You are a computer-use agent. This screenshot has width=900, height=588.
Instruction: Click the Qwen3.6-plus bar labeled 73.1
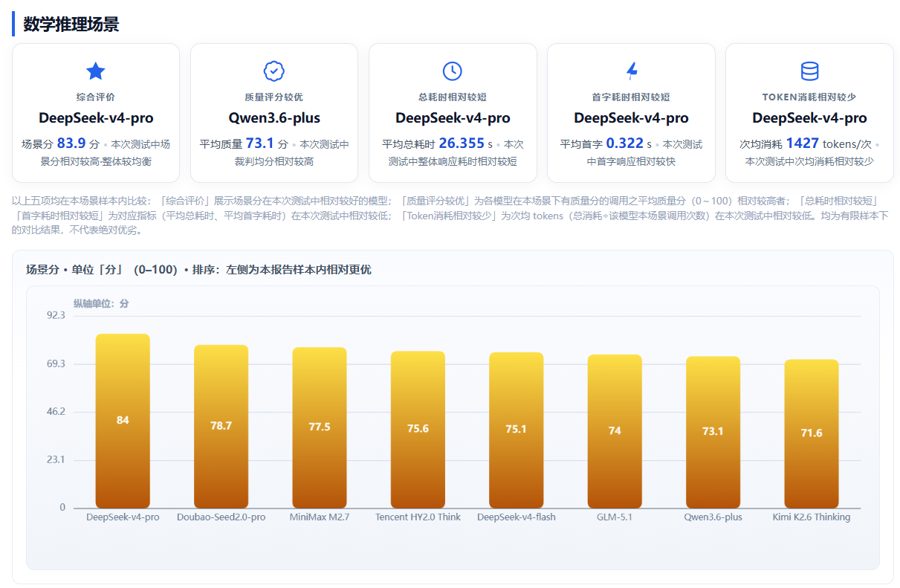(x=713, y=432)
